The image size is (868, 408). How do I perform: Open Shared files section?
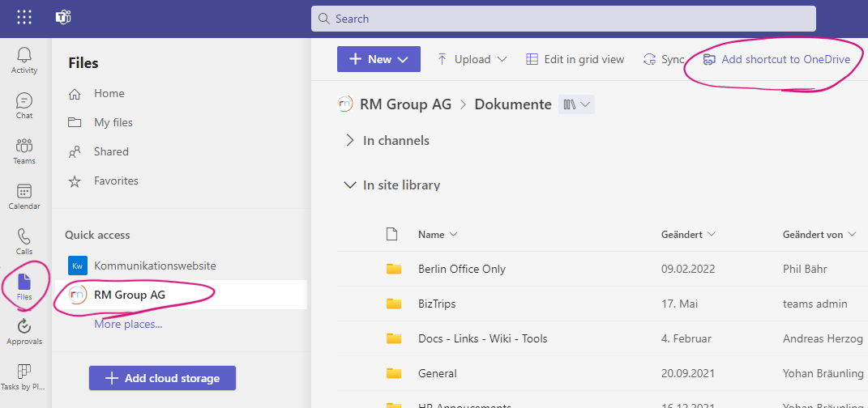point(111,151)
